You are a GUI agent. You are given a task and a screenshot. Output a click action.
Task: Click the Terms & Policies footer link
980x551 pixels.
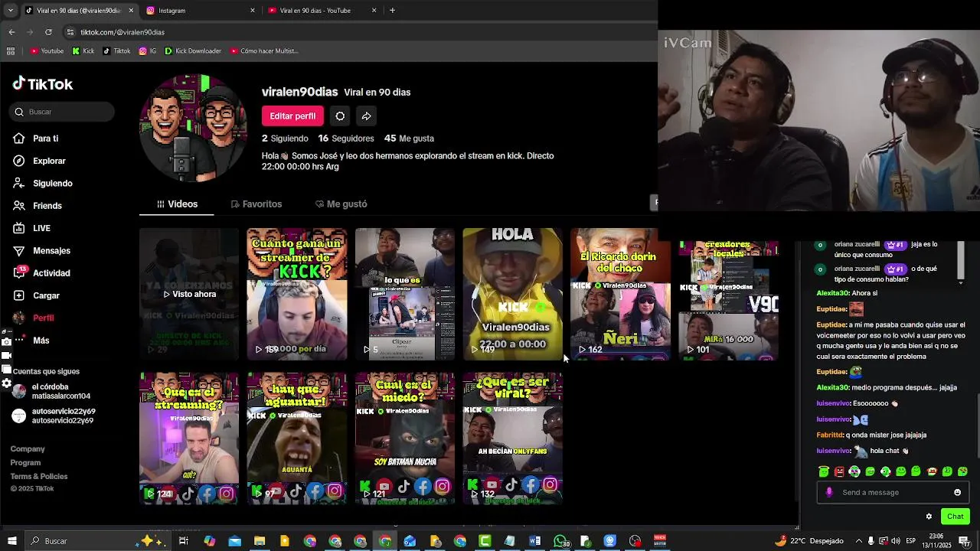[x=39, y=477]
